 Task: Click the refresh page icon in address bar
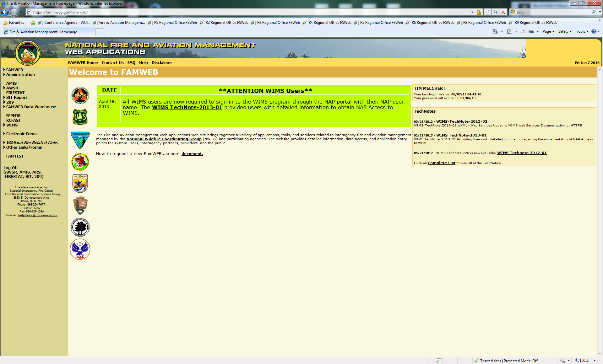coord(495,12)
